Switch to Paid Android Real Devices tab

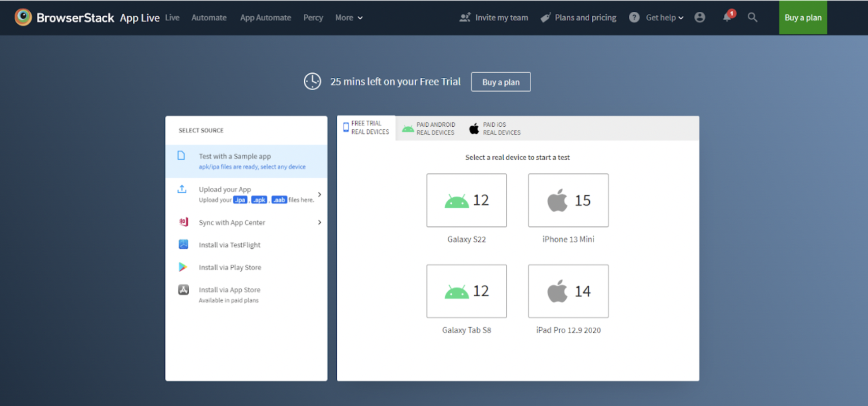429,129
